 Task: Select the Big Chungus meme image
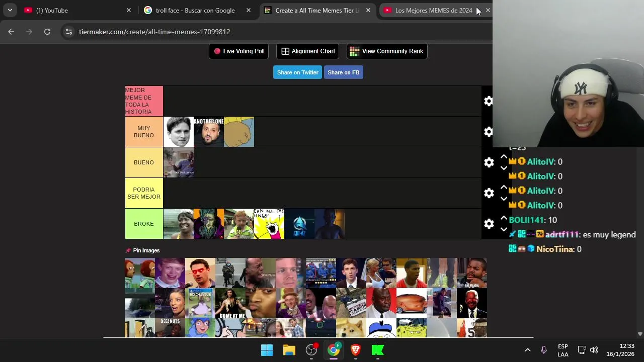200,303
